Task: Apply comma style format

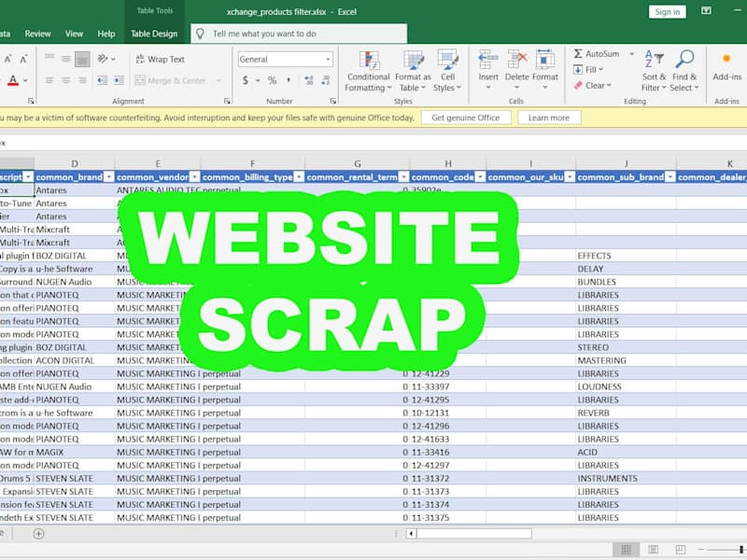Action: coord(289,80)
